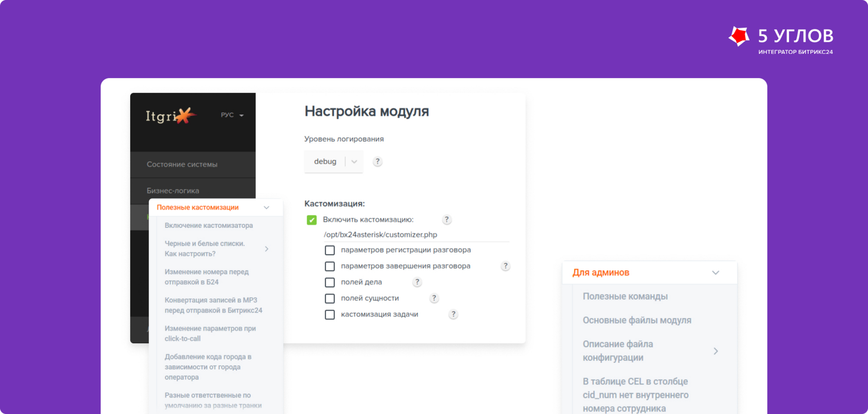
Task: Open the РУС language dropdown
Action: tap(232, 115)
